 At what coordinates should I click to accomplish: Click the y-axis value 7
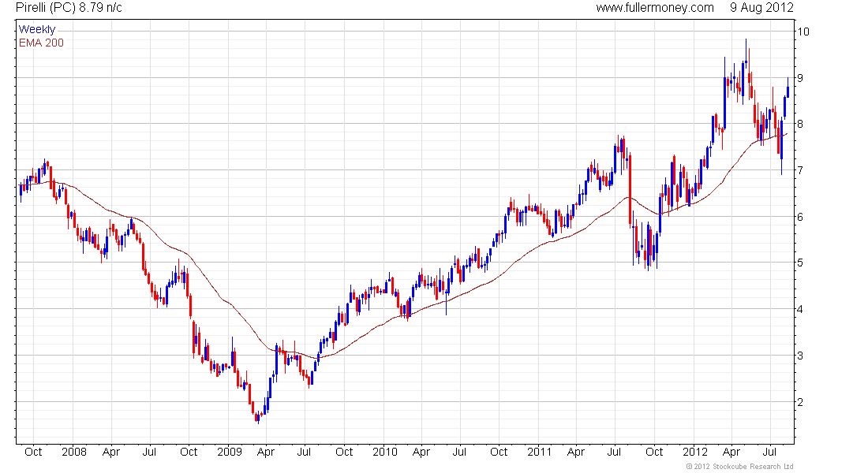click(800, 170)
